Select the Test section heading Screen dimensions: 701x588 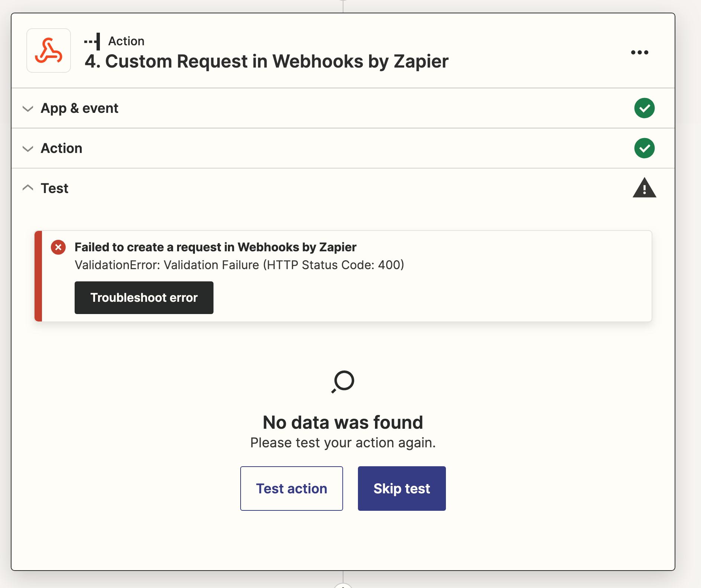(55, 188)
